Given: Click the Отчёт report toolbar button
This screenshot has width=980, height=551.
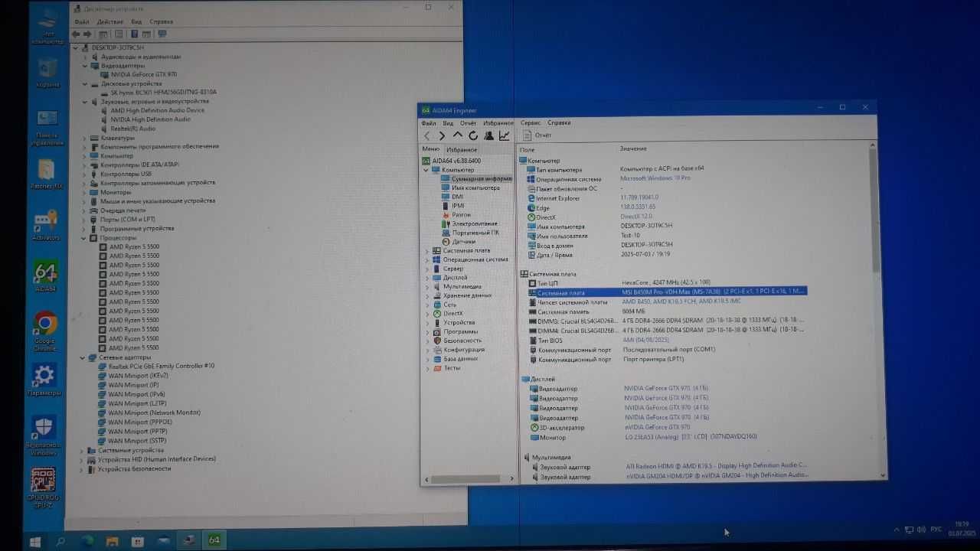Looking at the screenshot, I should [x=537, y=135].
